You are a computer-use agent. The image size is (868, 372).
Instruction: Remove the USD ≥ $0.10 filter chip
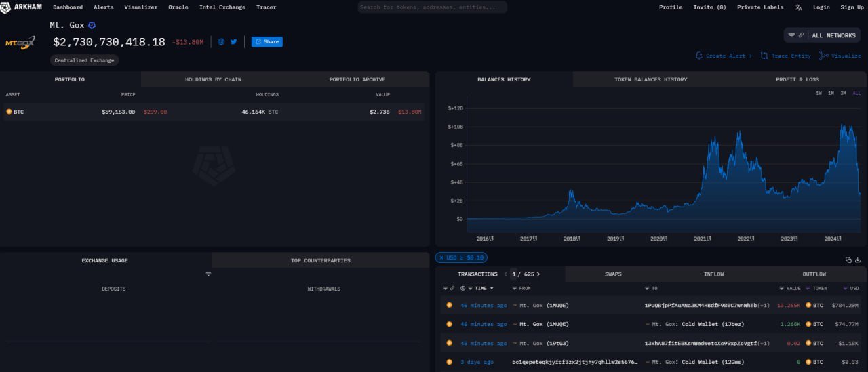click(441, 257)
